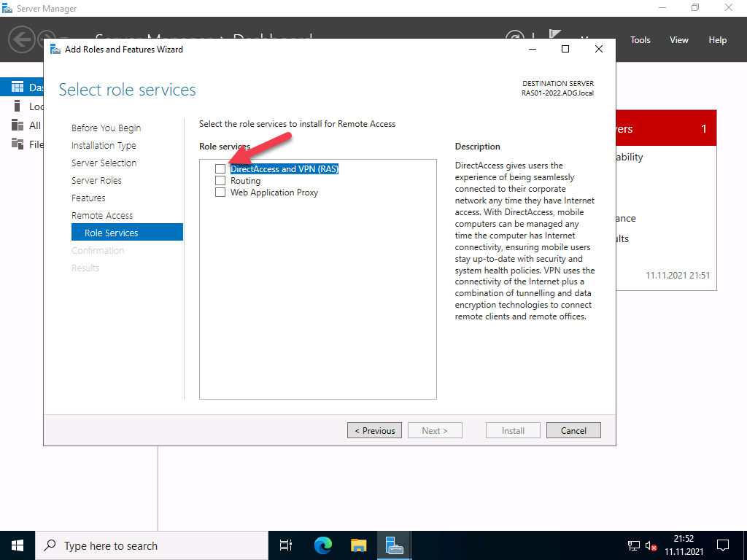Open network status tray icon
The height and width of the screenshot is (560, 747).
(x=634, y=545)
